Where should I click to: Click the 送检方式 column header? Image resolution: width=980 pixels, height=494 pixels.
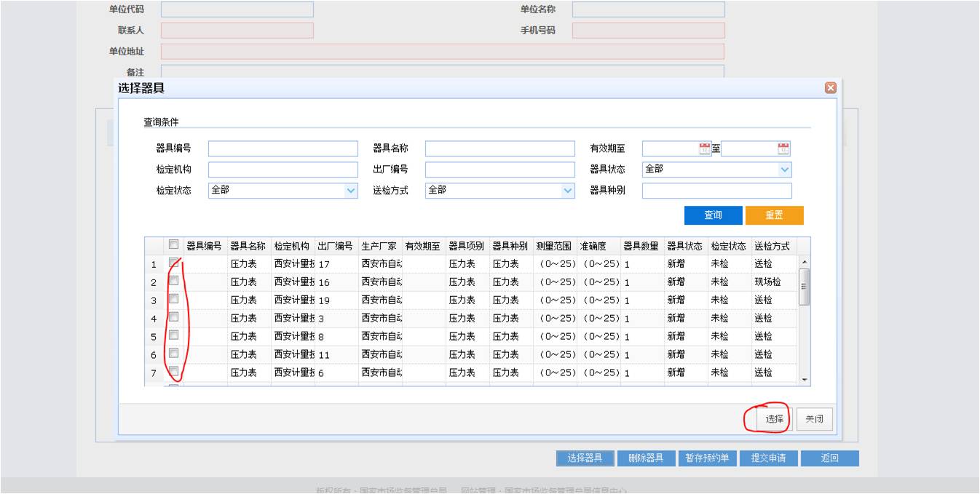[x=772, y=246]
